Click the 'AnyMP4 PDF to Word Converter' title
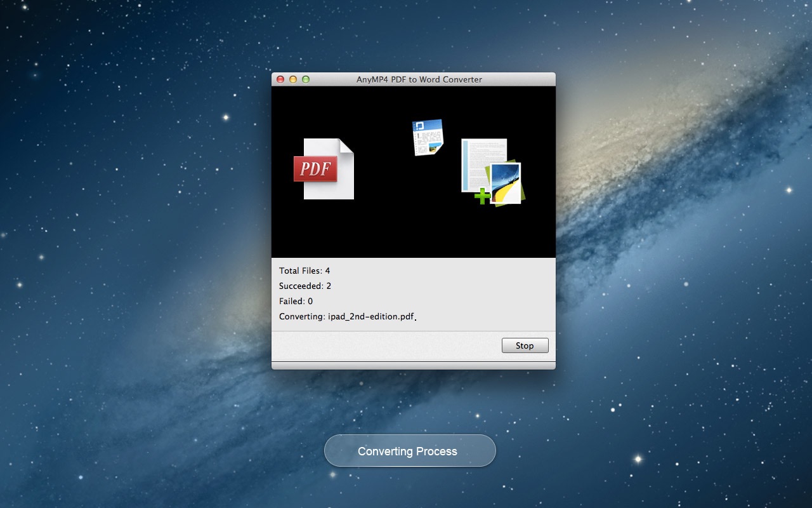812x508 pixels. tap(419, 79)
